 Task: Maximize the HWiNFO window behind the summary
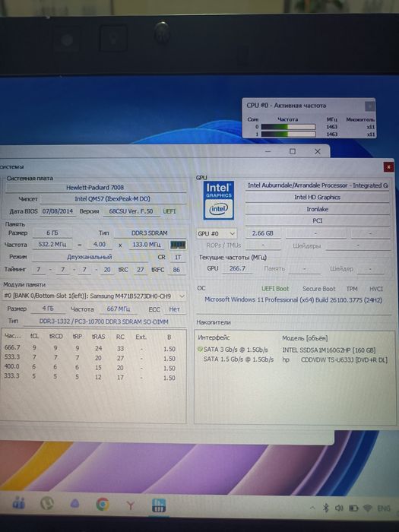(x=293, y=151)
